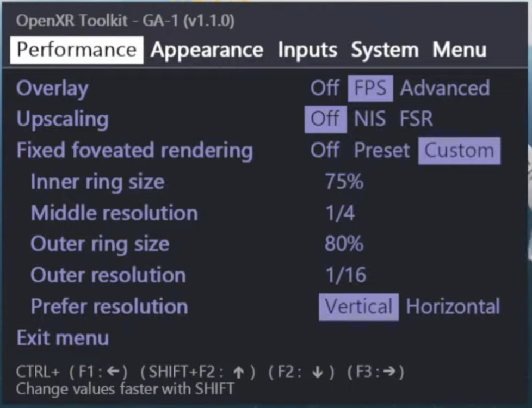This screenshot has width=532, height=408.
Task: Set Upscaling to Off
Action: (325, 119)
